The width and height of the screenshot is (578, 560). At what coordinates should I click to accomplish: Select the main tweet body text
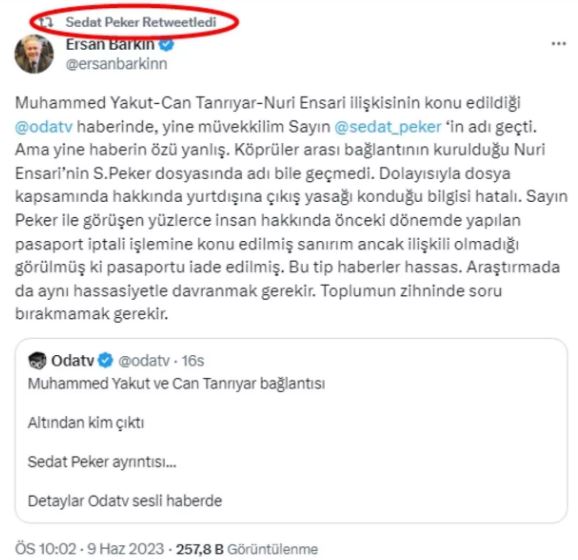pos(291,208)
